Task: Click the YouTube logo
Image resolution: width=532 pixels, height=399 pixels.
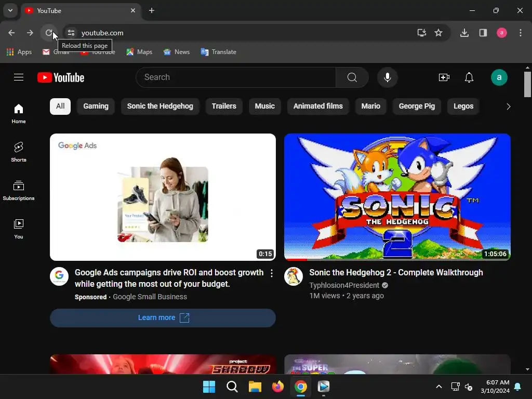Action: pos(61,78)
